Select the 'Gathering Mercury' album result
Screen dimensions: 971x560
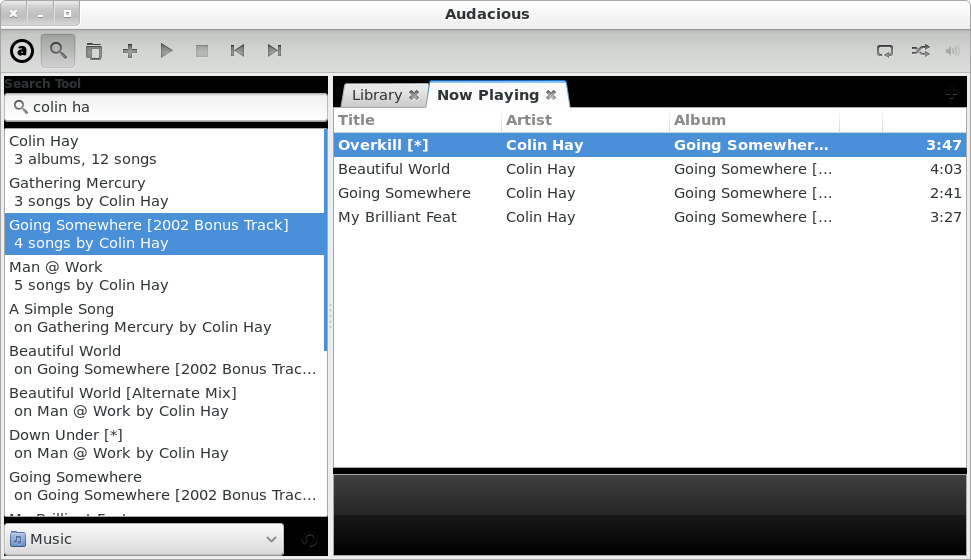click(x=164, y=192)
